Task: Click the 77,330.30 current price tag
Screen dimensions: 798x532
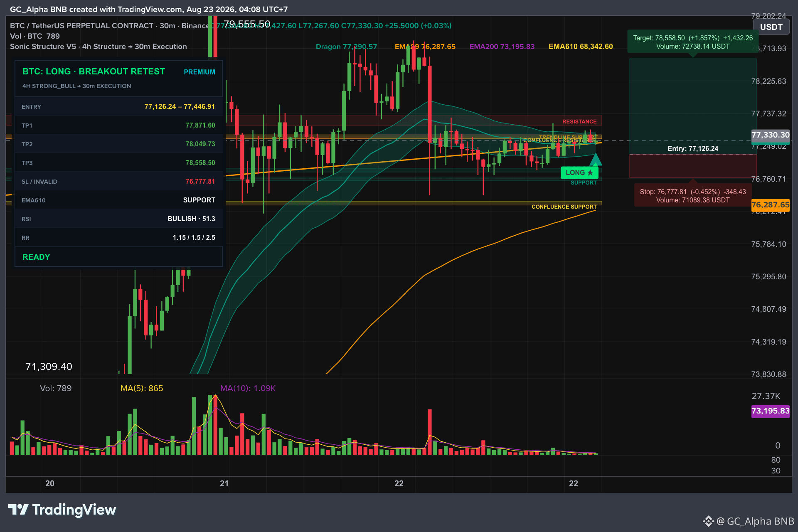Action: 770,135
